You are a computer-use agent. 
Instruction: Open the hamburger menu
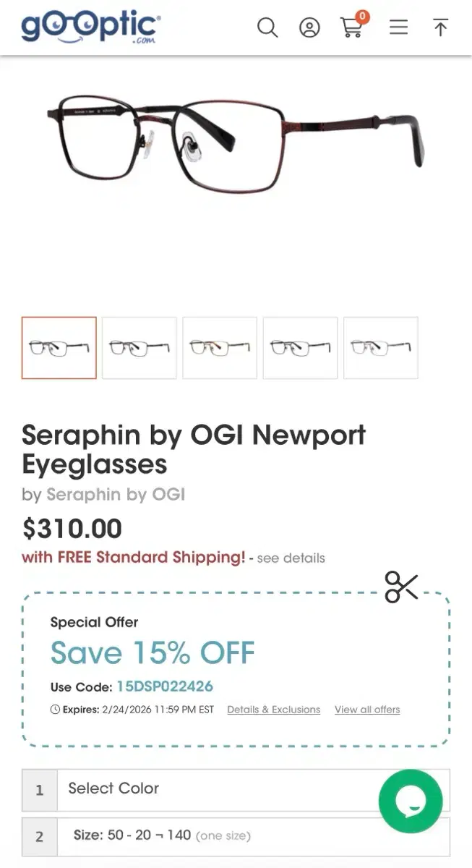pyautogui.click(x=398, y=27)
